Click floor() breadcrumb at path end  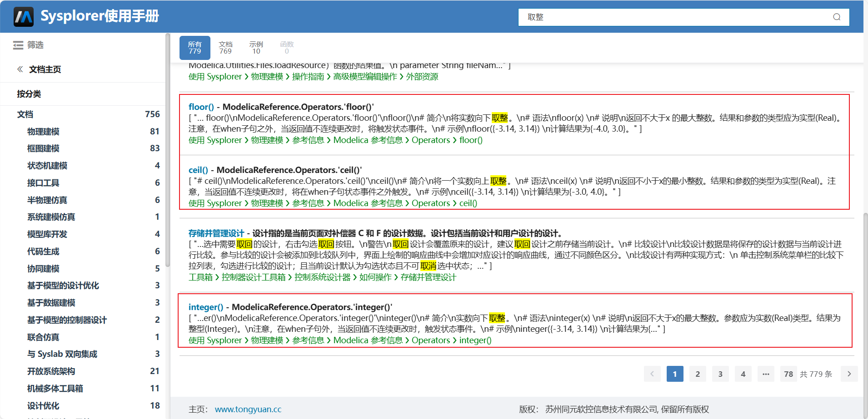(x=471, y=140)
